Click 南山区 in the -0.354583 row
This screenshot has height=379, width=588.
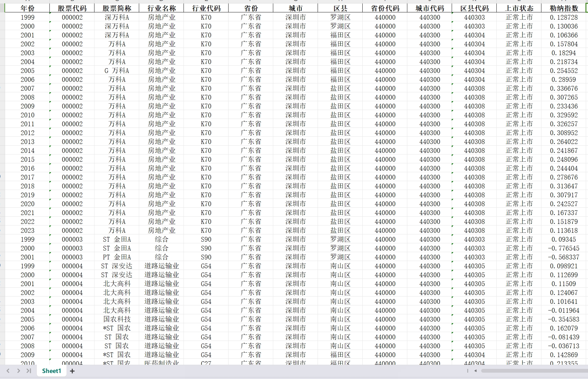point(340,319)
